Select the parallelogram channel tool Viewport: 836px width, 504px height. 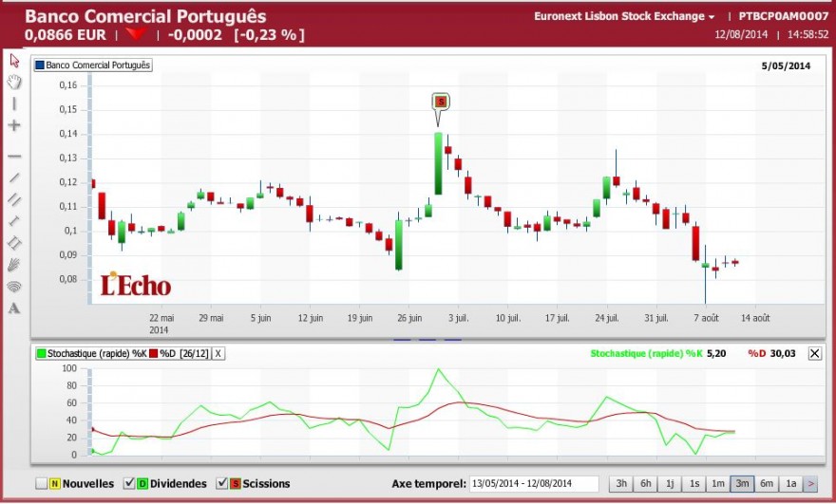(x=14, y=243)
